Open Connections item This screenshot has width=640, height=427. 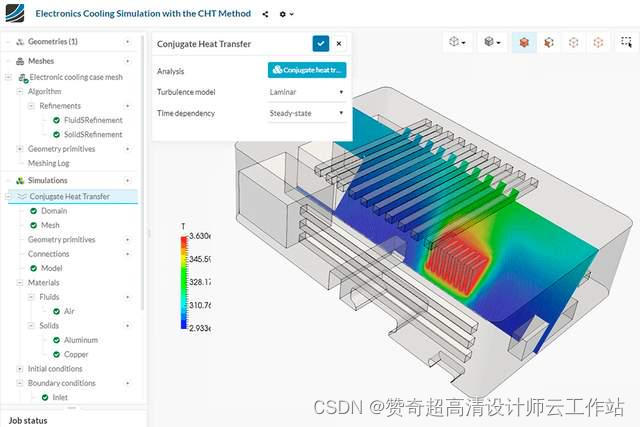(x=49, y=254)
